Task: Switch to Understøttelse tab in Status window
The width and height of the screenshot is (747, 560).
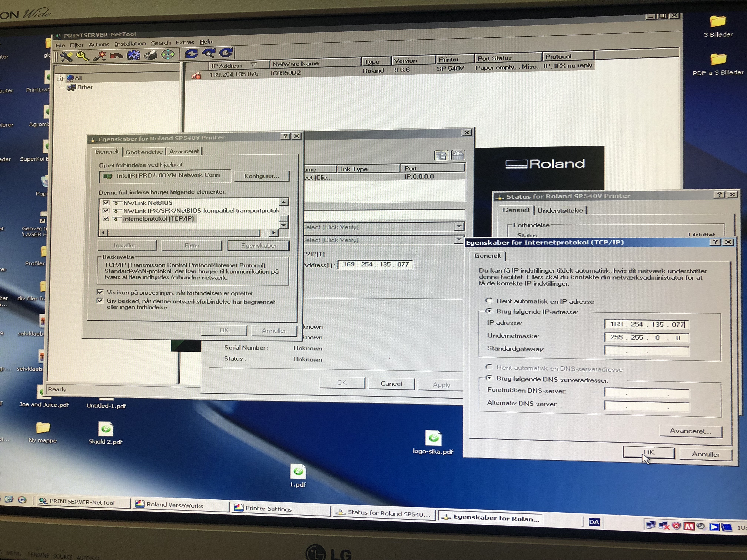Action: tap(560, 210)
